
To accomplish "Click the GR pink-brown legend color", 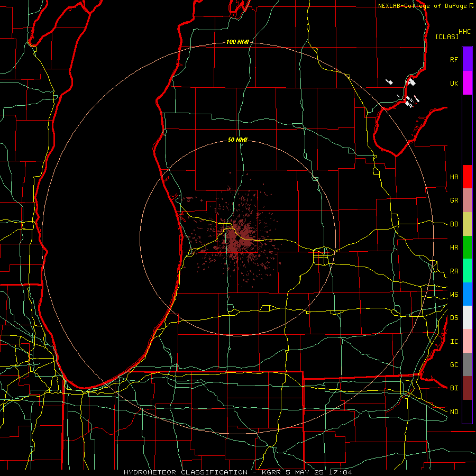I will (x=467, y=200).
